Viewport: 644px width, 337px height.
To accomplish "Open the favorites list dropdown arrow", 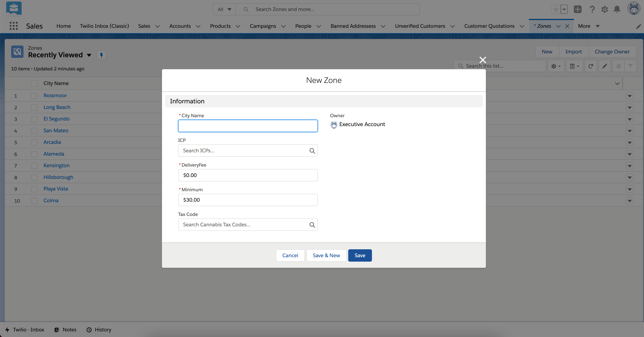I will (564, 9).
